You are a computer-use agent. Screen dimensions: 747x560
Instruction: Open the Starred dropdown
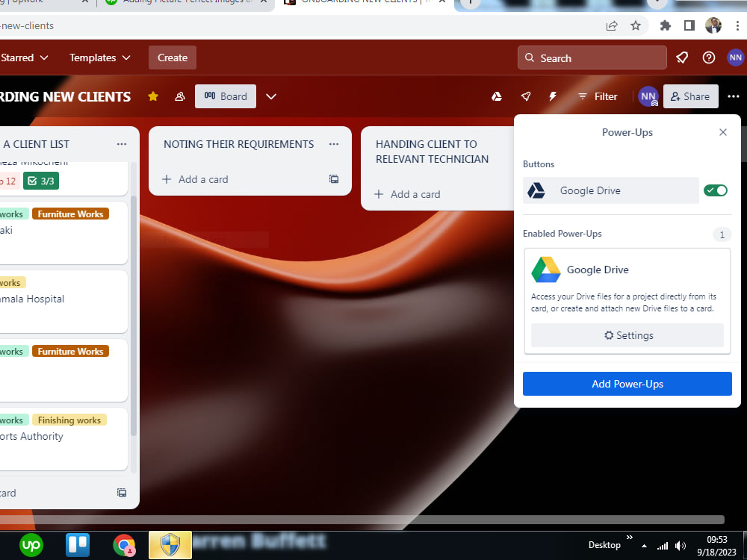coord(25,57)
